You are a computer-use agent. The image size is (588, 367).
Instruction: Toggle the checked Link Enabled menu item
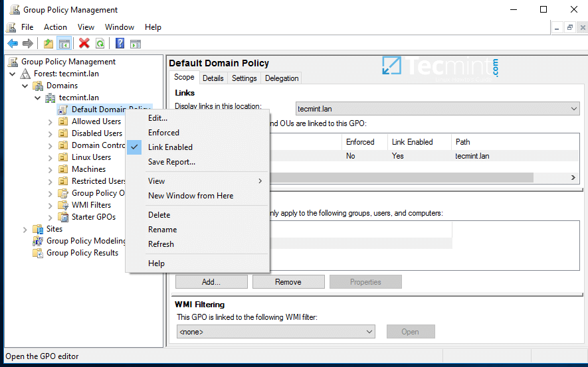[x=170, y=147]
